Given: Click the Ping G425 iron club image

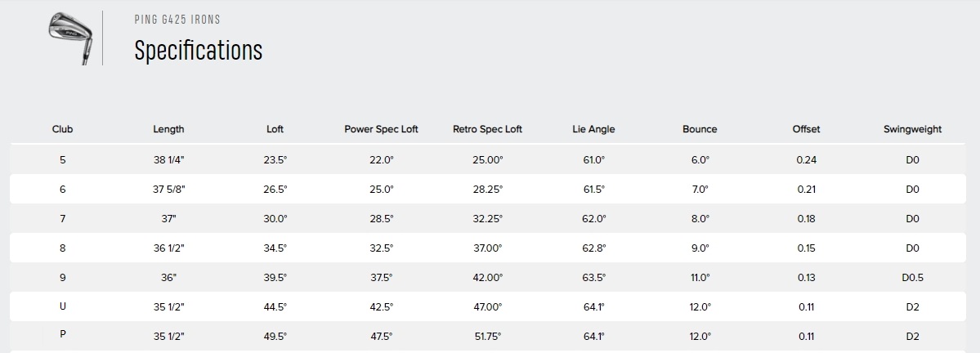Looking at the screenshot, I should (x=71, y=38).
